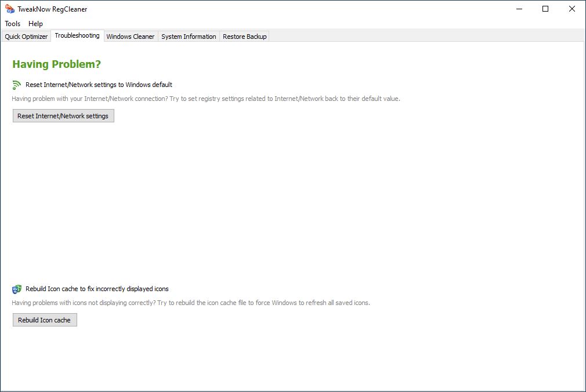The image size is (586, 392).
Task: Maximize the TweakNow RegCleaner window
Action: (x=545, y=9)
